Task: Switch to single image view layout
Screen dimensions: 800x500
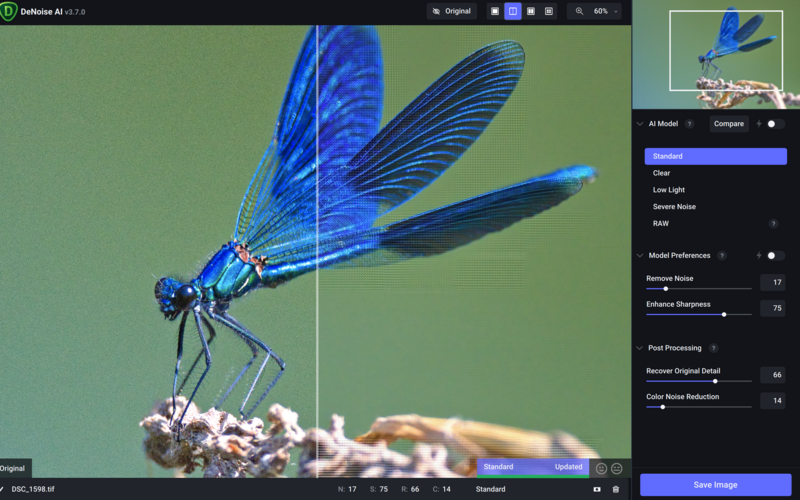Action: [494, 11]
